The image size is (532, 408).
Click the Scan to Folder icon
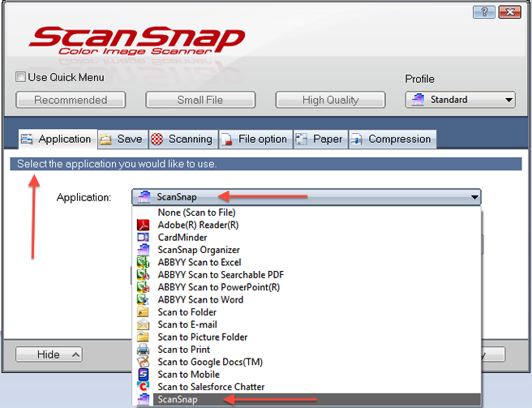click(x=143, y=312)
